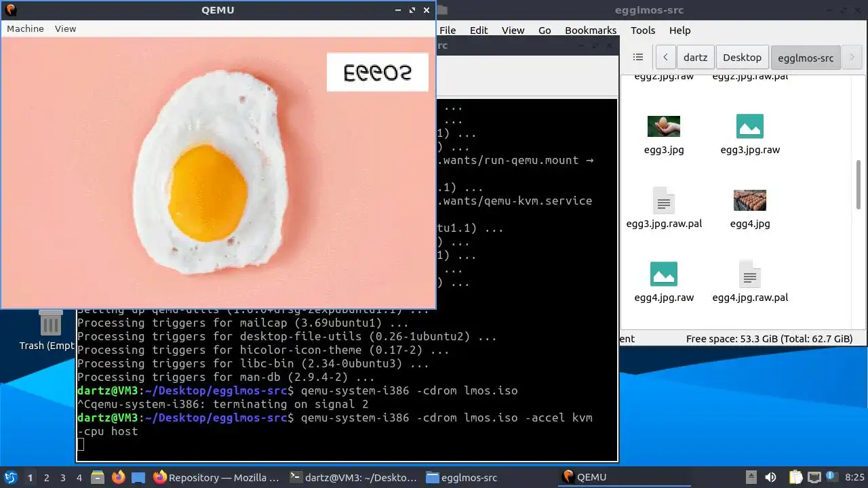This screenshot has width=868, height=488.
Task: Click the show desktop taskbar icon
Action: (138, 477)
